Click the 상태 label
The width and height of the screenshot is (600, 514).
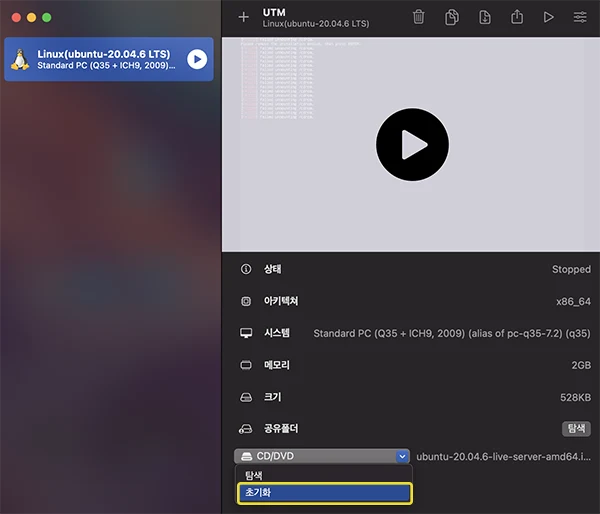(x=272, y=269)
